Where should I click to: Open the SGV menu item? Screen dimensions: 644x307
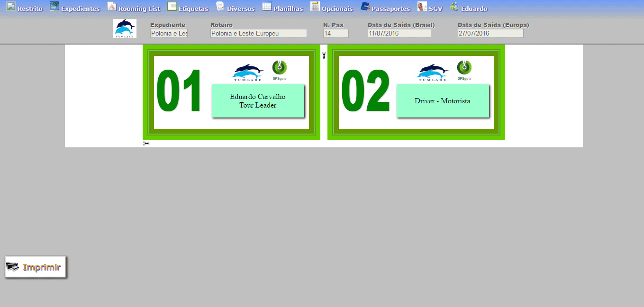(x=435, y=9)
